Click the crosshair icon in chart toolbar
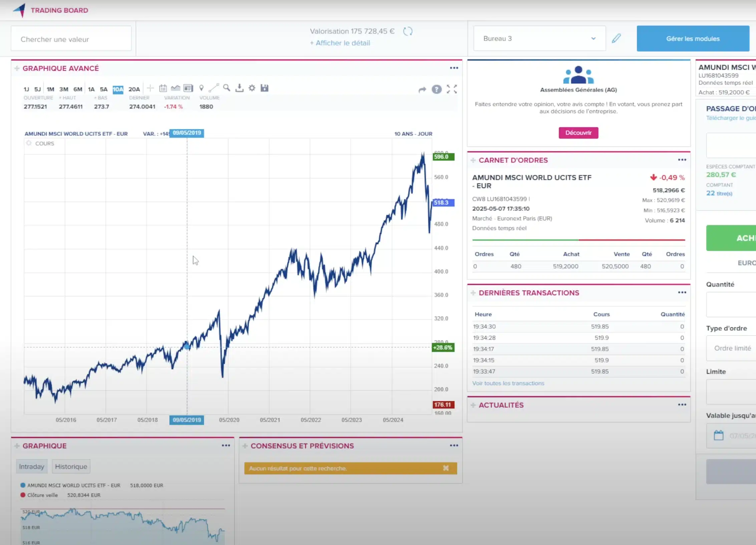The image size is (756, 545). tap(150, 88)
